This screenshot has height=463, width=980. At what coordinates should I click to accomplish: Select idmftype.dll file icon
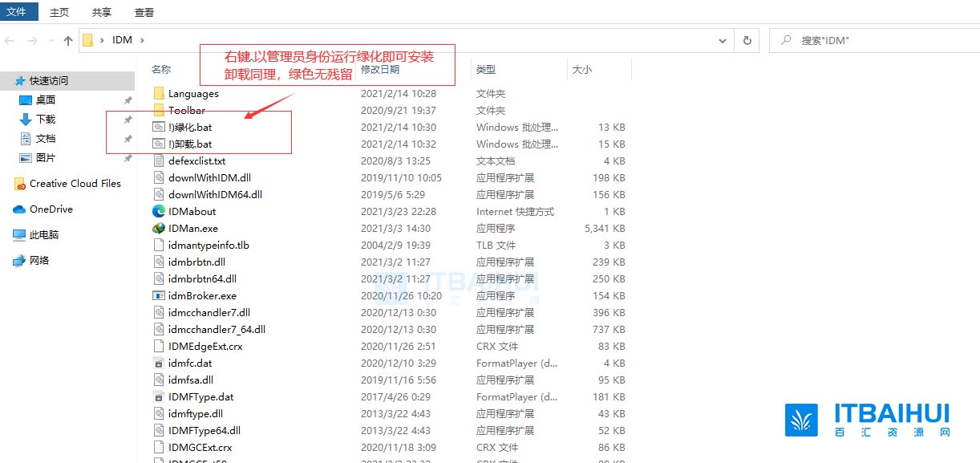pos(159,414)
